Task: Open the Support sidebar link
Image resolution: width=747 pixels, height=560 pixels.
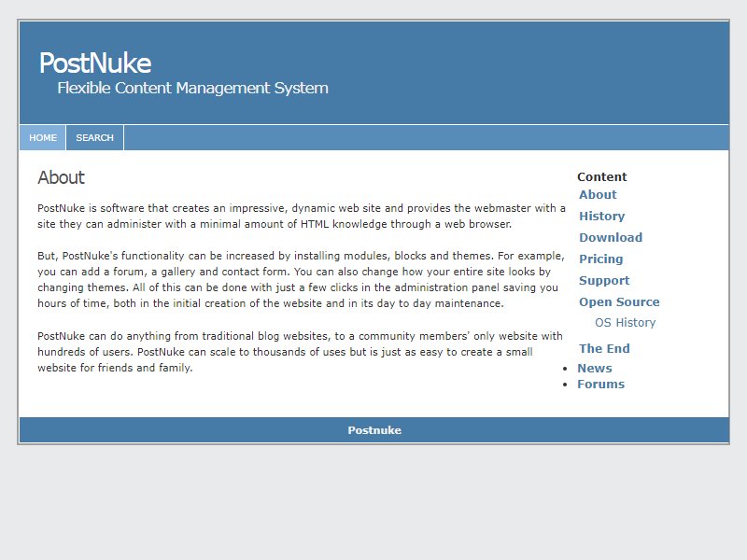Action: click(604, 280)
